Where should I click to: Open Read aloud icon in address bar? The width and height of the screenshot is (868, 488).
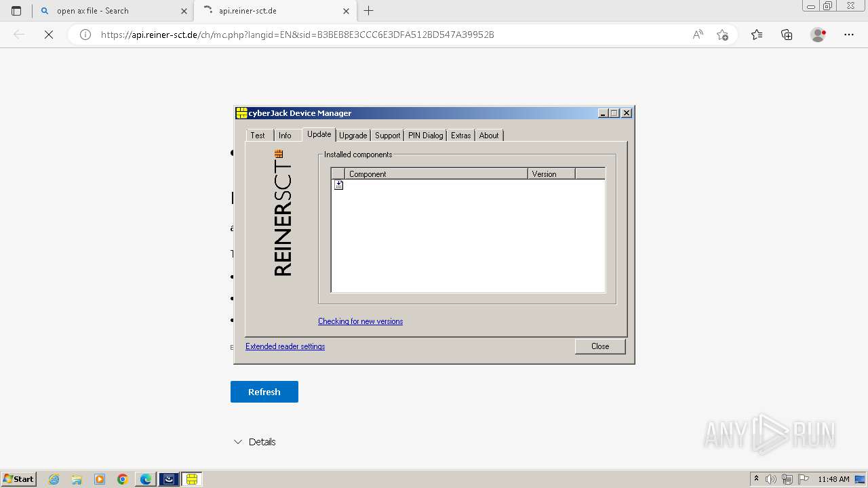(698, 35)
